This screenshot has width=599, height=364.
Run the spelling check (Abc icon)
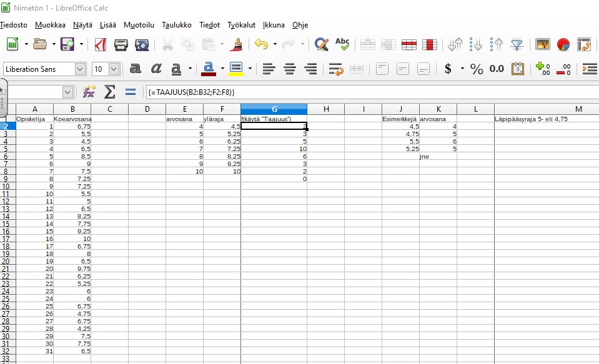point(342,44)
